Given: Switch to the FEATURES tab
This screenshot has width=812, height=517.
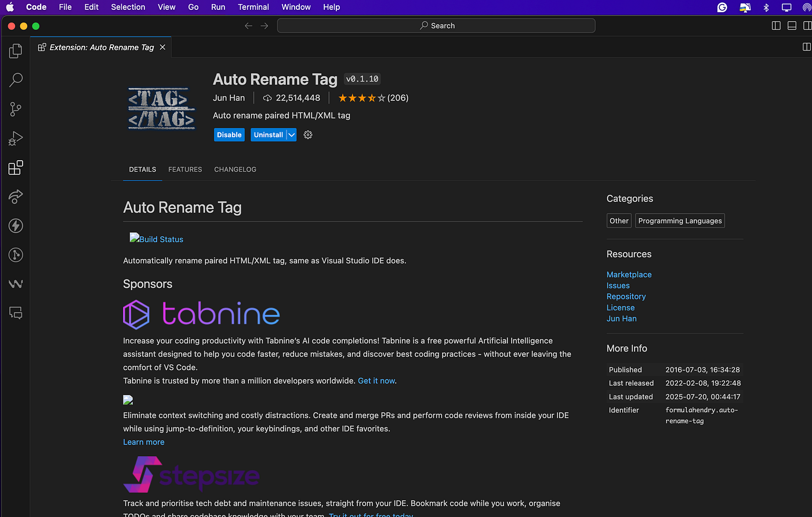Looking at the screenshot, I should point(185,169).
